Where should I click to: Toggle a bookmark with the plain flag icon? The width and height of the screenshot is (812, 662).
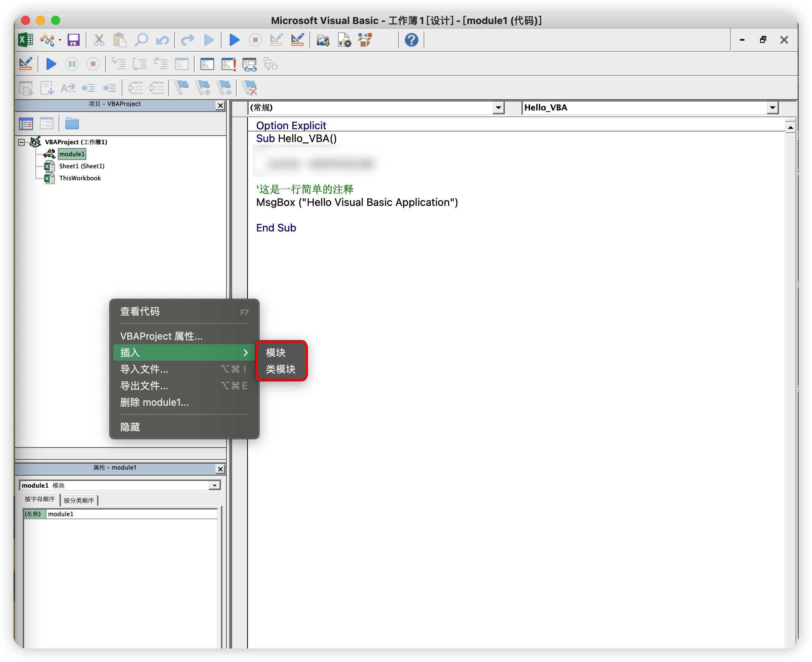(181, 88)
